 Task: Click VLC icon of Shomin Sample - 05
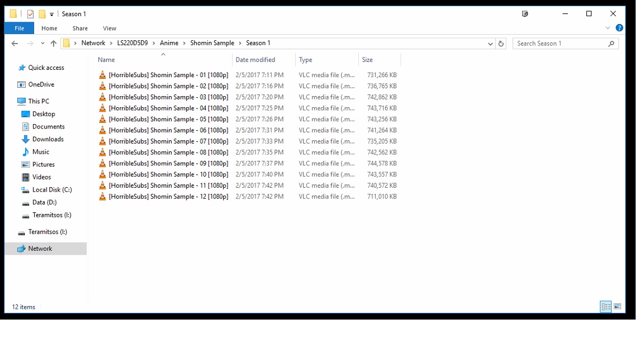tap(102, 120)
